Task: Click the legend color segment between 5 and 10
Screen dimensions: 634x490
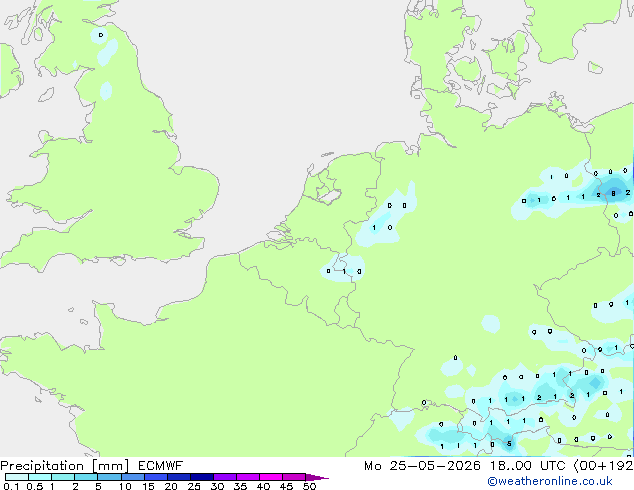Action: click(x=109, y=477)
